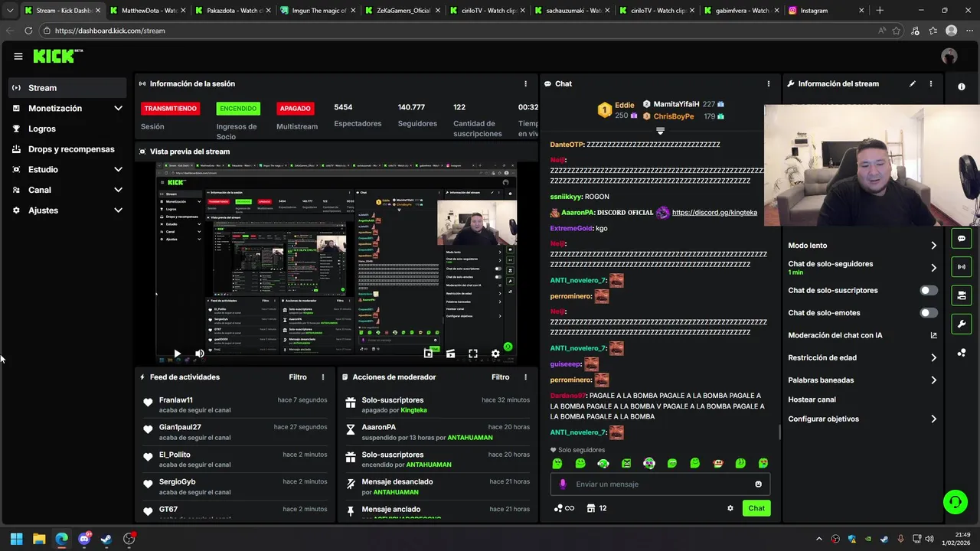The height and width of the screenshot is (551, 980).
Task: Open Configurar objetivos settings
Action: click(x=863, y=419)
